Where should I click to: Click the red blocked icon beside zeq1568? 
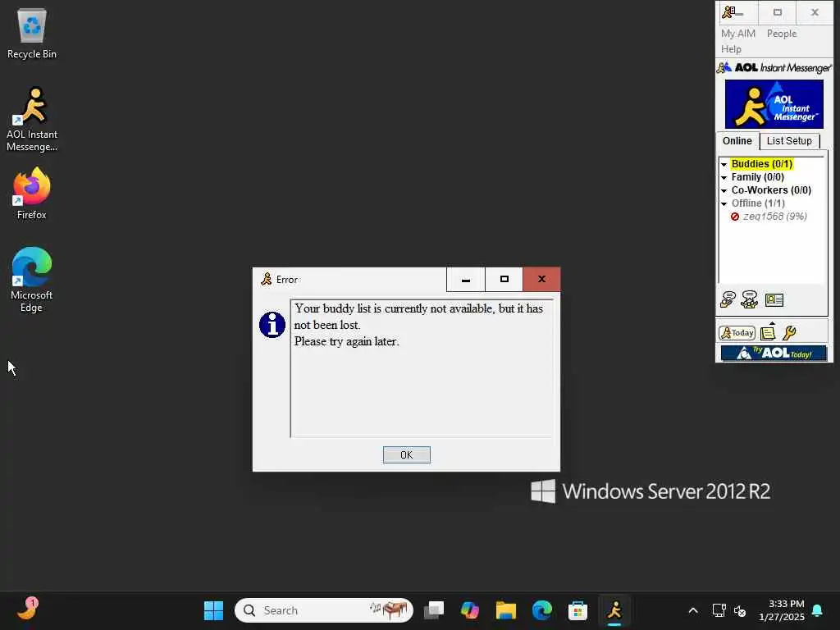(x=735, y=217)
